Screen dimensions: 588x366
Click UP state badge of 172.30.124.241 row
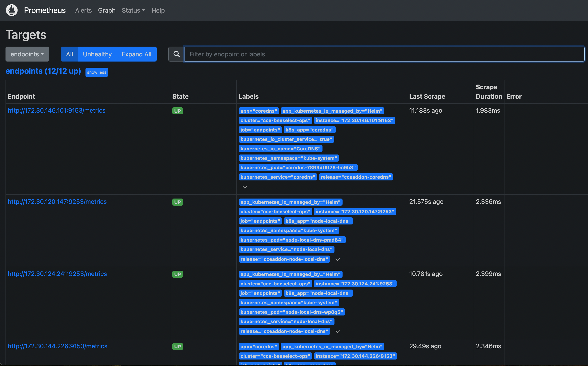click(x=177, y=274)
